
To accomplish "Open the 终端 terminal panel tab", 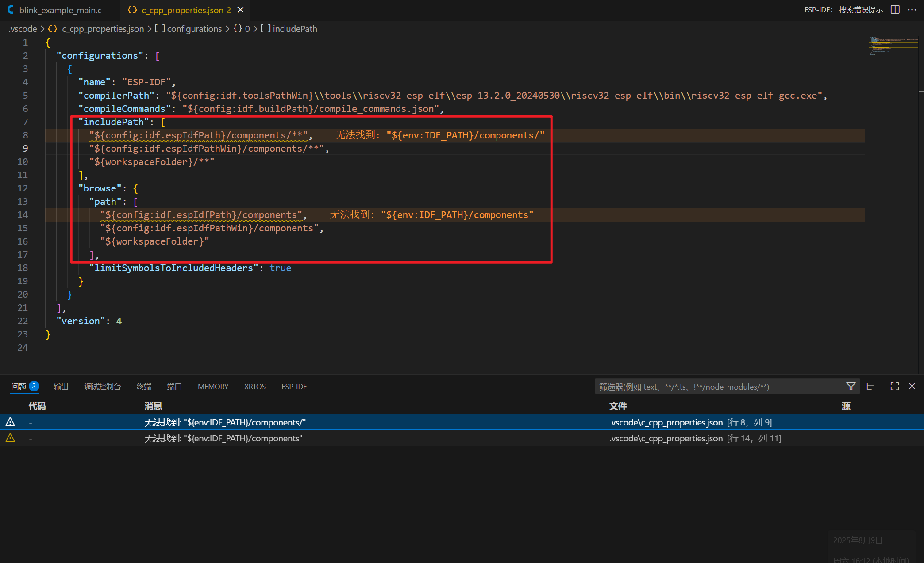I will pyautogui.click(x=144, y=387).
